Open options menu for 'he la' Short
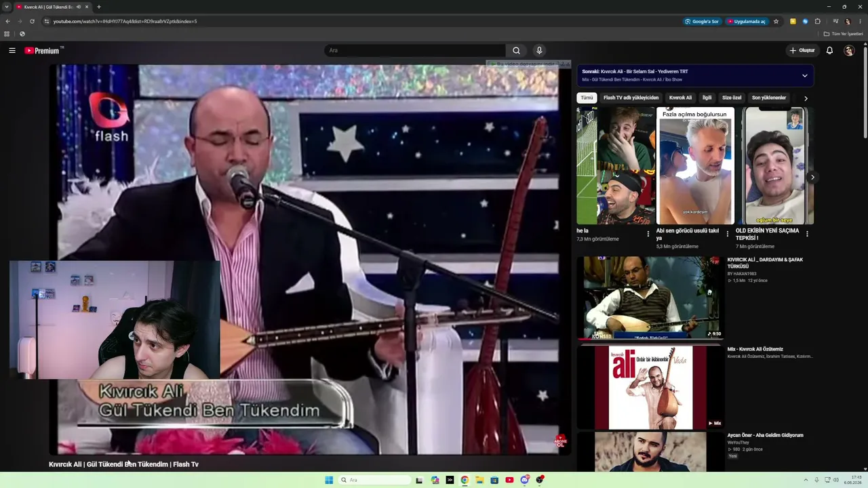 [648, 234]
